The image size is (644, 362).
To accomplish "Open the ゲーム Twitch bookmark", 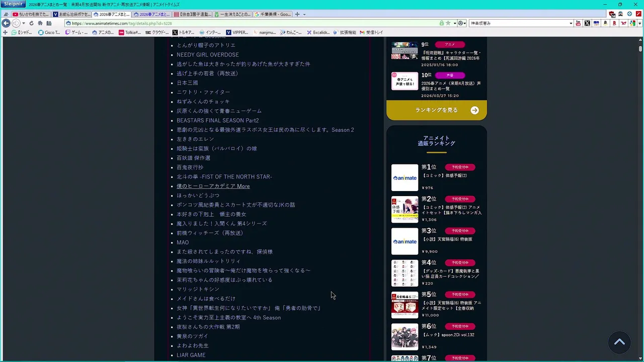I will point(76,32).
